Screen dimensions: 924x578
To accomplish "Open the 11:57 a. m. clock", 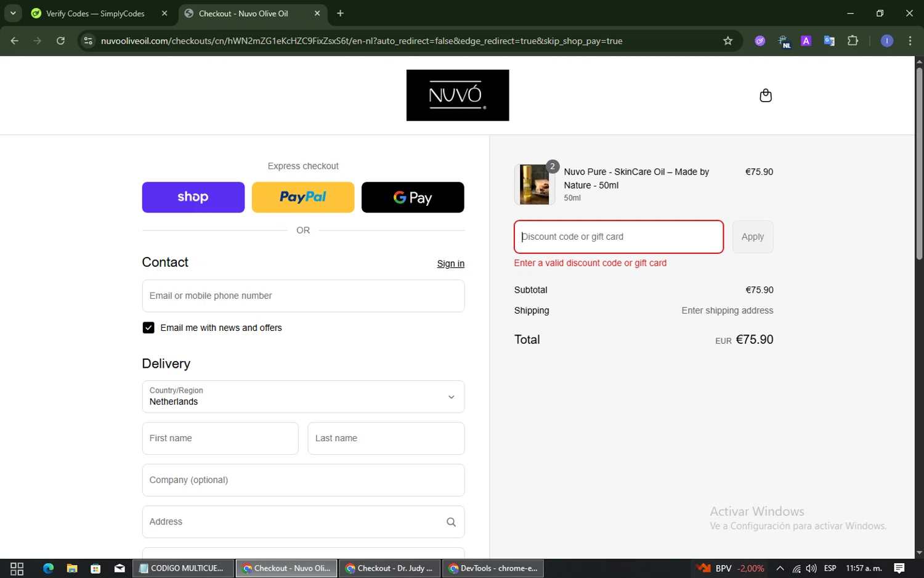I will 864,568.
